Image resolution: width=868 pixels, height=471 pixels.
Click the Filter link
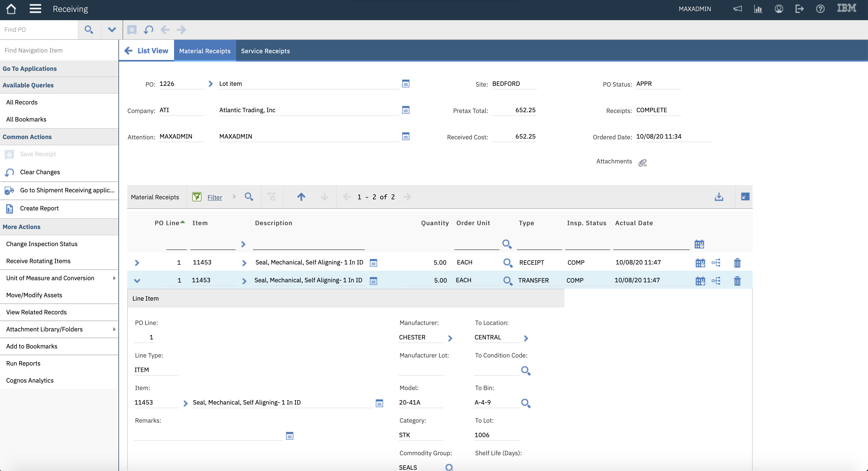click(x=215, y=197)
